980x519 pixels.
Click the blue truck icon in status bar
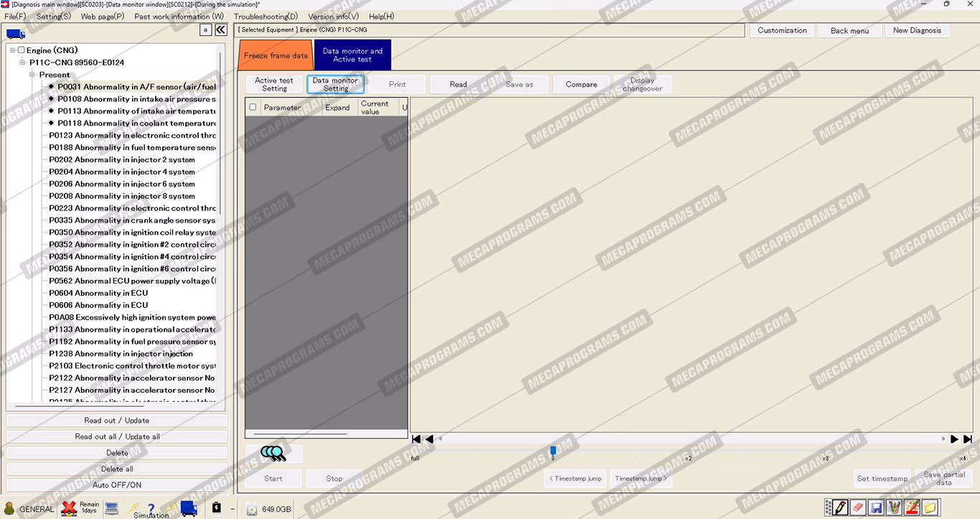tap(189, 508)
